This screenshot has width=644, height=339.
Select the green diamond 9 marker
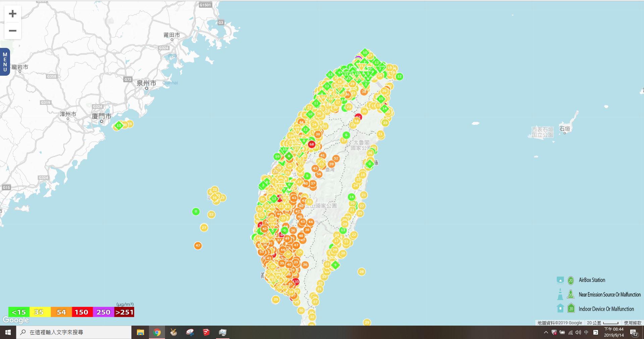click(335, 265)
